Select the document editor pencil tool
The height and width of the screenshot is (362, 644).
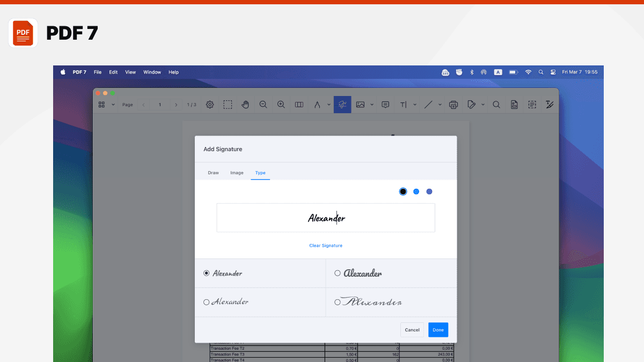tap(471, 105)
